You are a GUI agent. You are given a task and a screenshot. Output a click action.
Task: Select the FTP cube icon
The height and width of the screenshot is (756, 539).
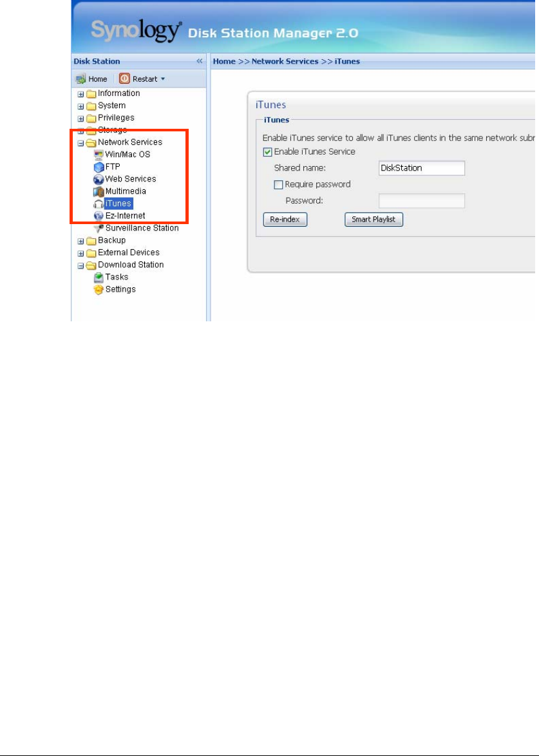tap(99, 167)
